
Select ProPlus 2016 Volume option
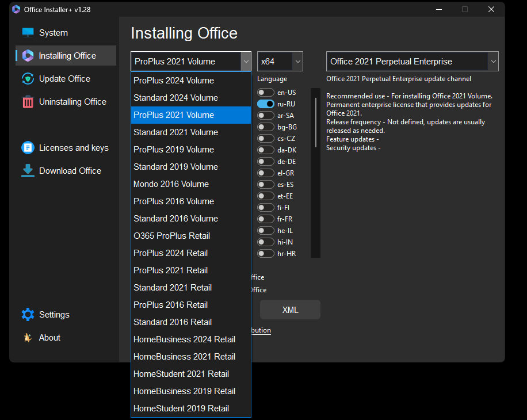pyautogui.click(x=191, y=201)
